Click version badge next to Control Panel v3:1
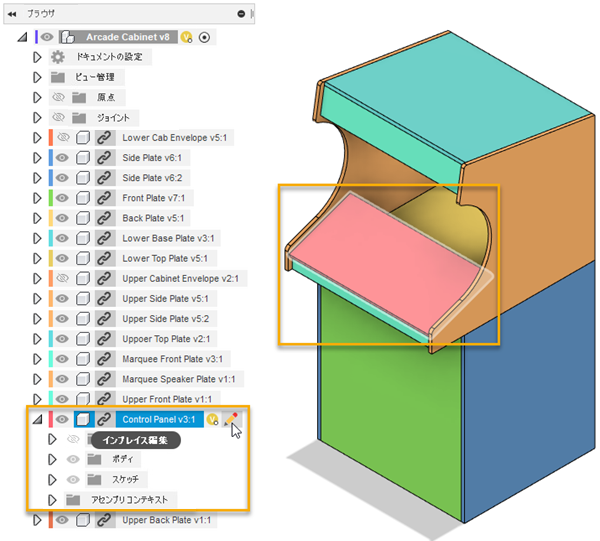The width and height of the screenshot is (600, 541). click(x=212, y=420)
